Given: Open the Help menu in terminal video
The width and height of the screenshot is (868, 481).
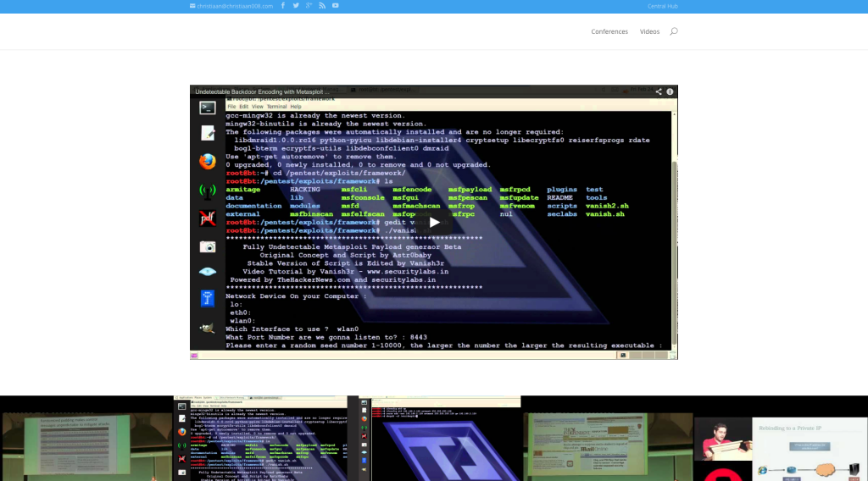Looking at the screenshot, I should [x=296, y=107].
